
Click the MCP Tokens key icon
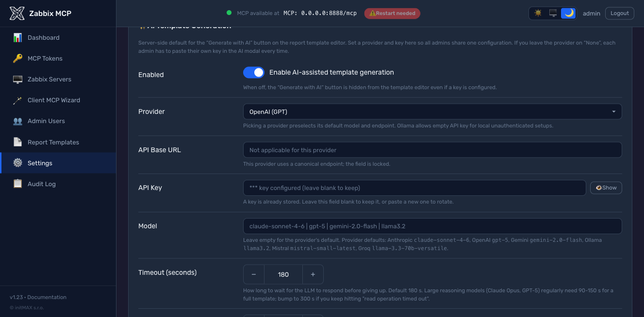click(x=17, y=58)
